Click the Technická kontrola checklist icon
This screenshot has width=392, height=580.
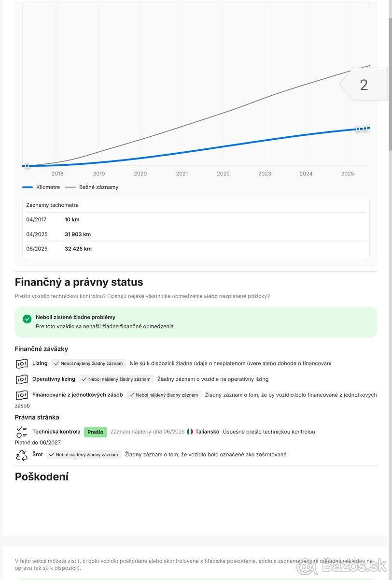[x=22, y=432]
